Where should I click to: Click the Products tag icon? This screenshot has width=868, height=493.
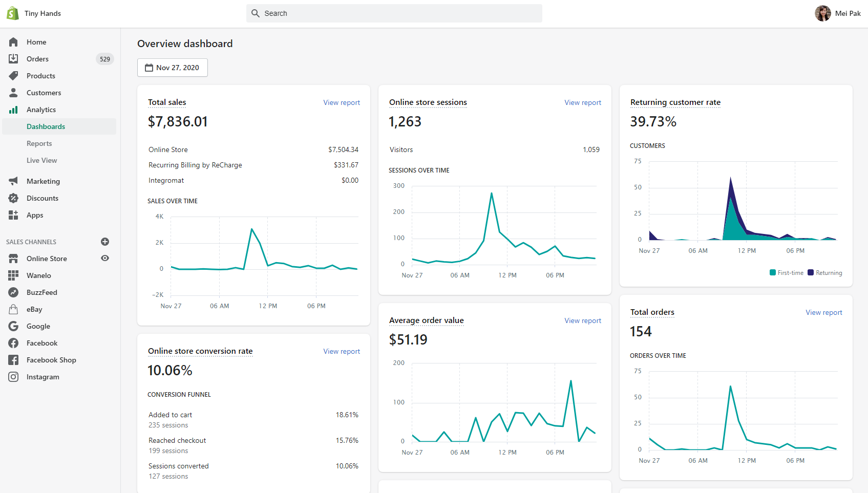click(x=13, y=76)
